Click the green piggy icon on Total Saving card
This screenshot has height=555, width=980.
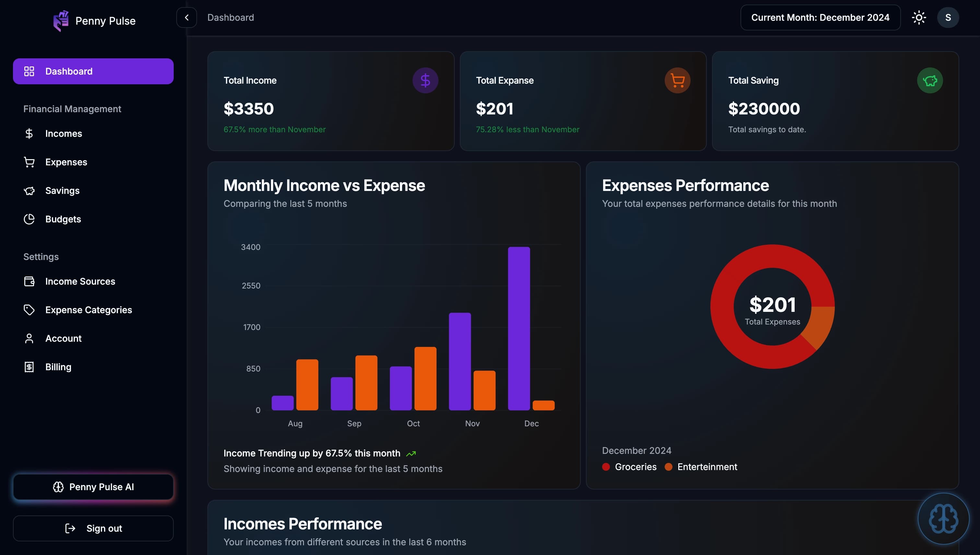coord(930,80)
